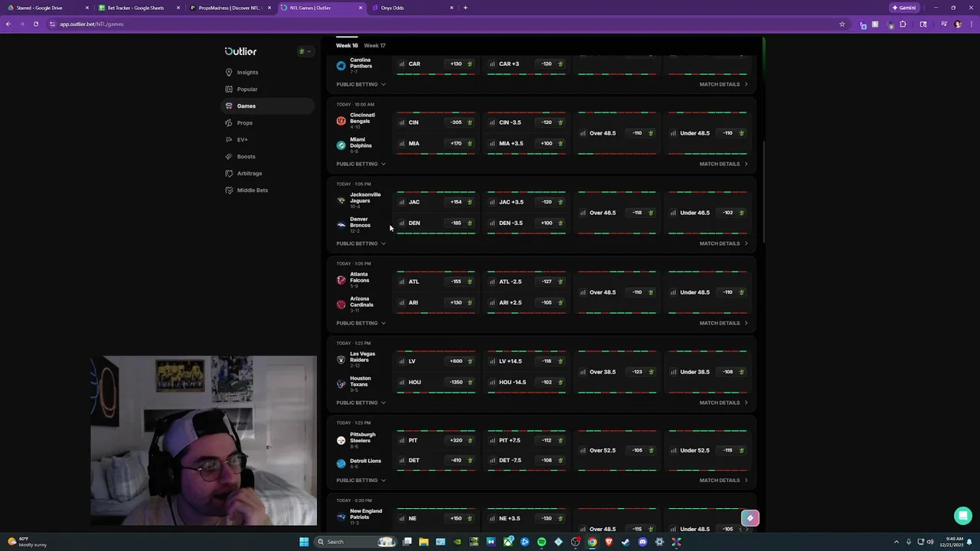Image resolution: width=980 pixels, height=551 pixels.
Task: Switch to the PropsMadness browser tab
Action: tap(229, 8)
